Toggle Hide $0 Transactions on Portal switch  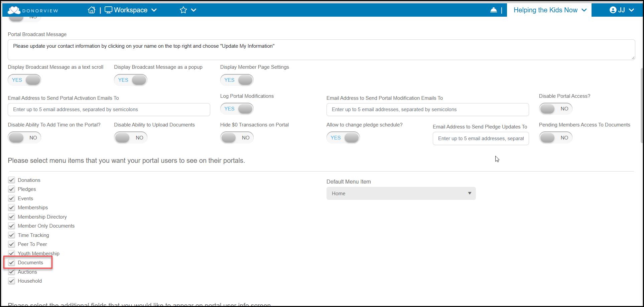click(x=237, y=138)
